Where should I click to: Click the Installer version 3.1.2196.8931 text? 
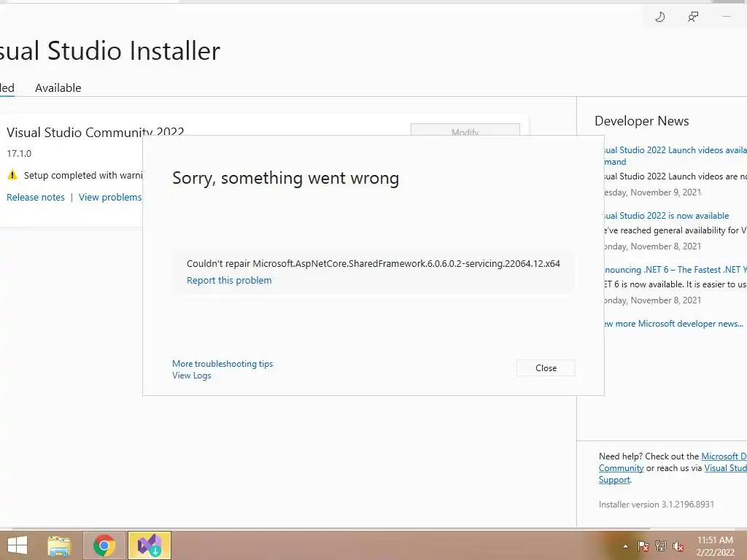[x=657, y=505]
